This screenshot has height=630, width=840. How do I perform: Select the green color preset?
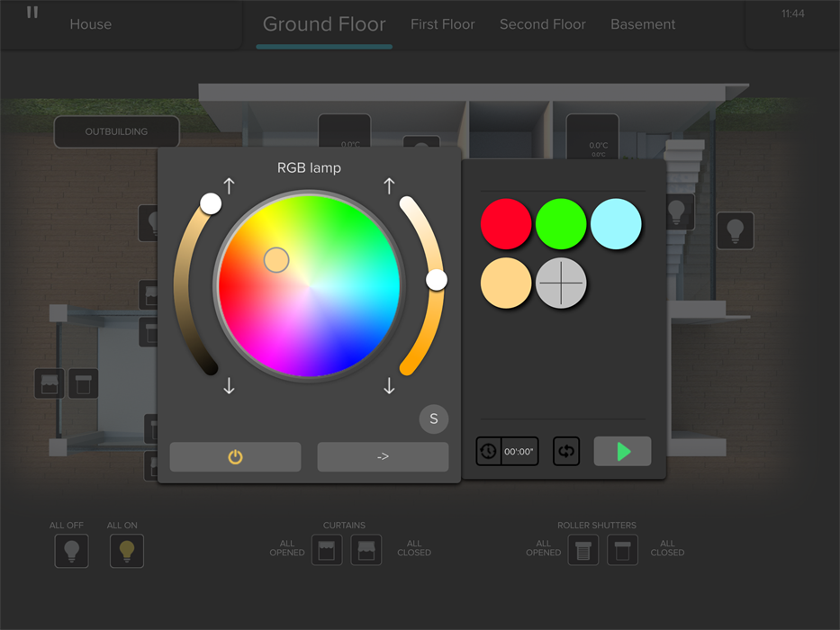[561, 224]
